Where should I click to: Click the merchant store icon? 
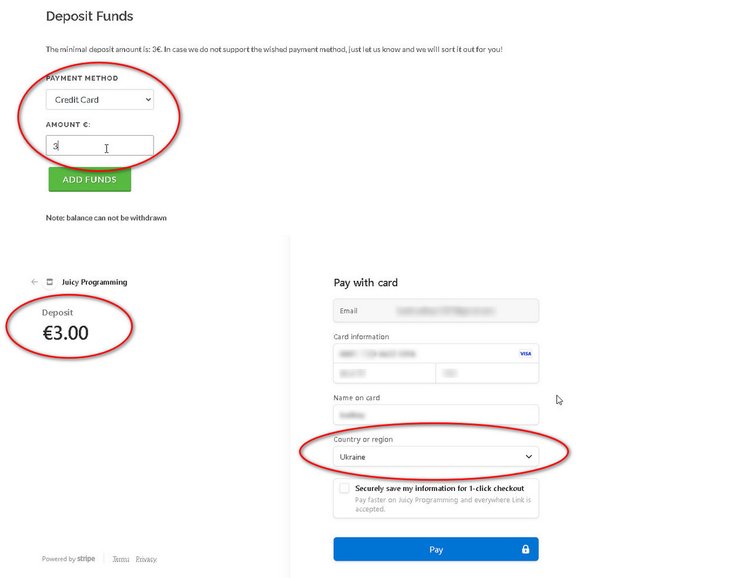50,282
